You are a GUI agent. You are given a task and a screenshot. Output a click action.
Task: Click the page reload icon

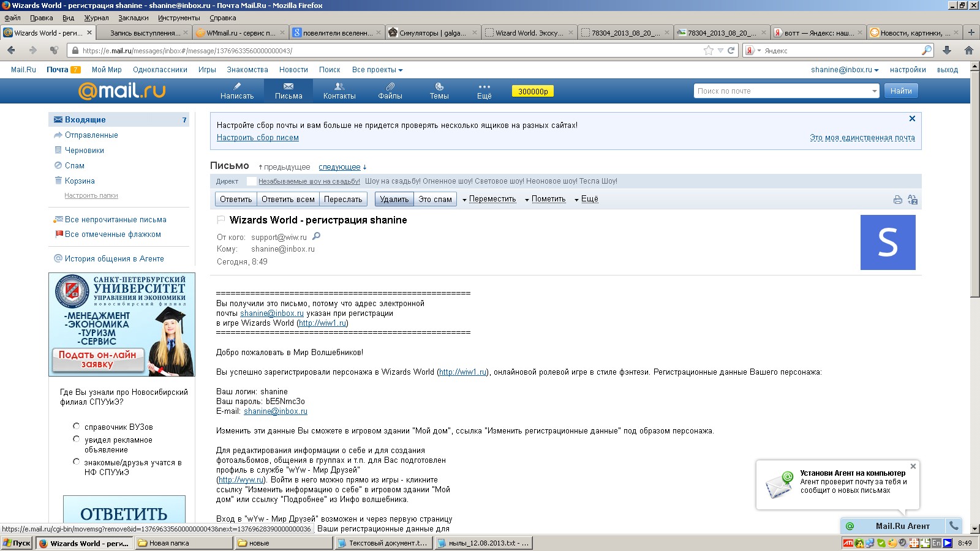coord(731,50)
